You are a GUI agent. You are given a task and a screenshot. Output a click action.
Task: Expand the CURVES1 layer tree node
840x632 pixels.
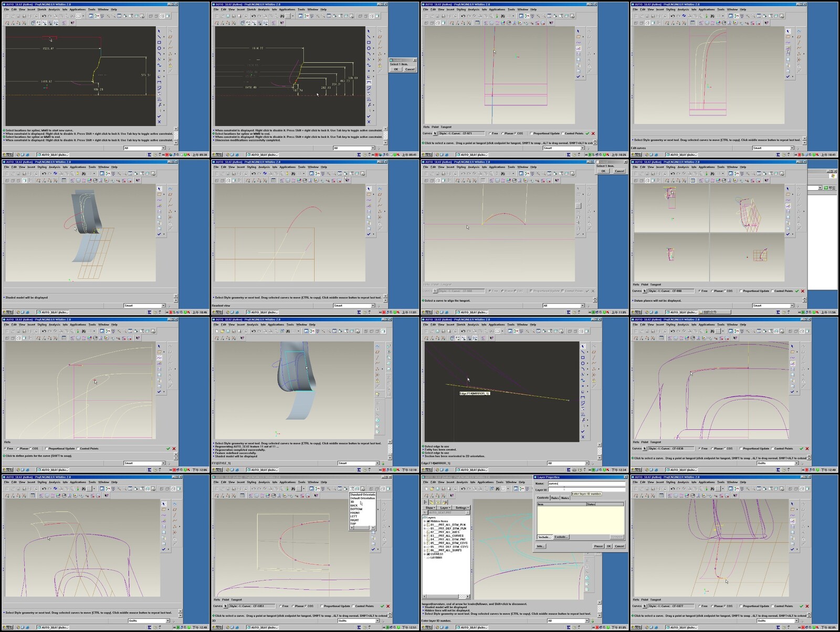pos(424,554)
